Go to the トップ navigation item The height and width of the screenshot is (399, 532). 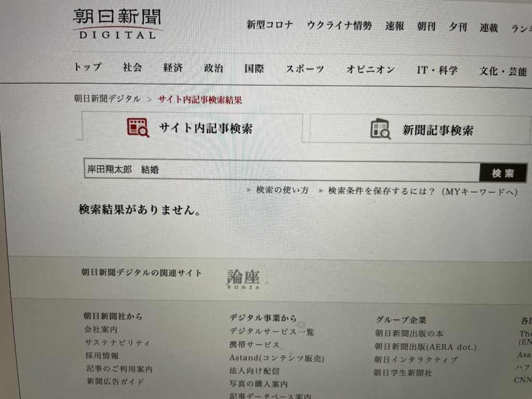(x=88, y=67)
